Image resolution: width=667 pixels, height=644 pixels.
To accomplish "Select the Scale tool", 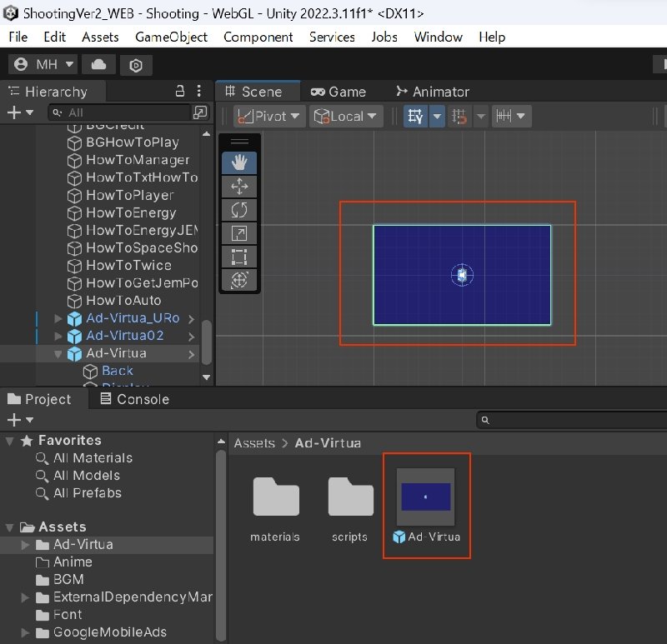I will 239,233.
